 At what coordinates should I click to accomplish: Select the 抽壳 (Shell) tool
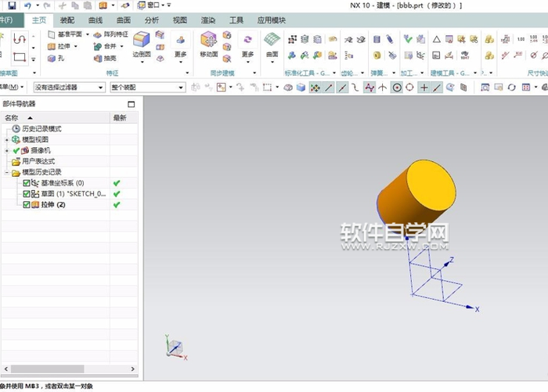(x=104, y=58)
